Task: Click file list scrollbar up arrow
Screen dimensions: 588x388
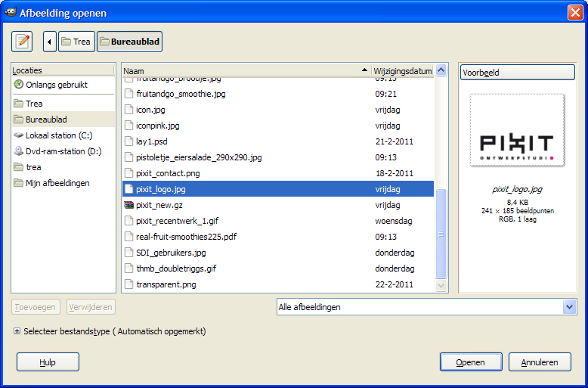Action: click(x=441, y=70)
